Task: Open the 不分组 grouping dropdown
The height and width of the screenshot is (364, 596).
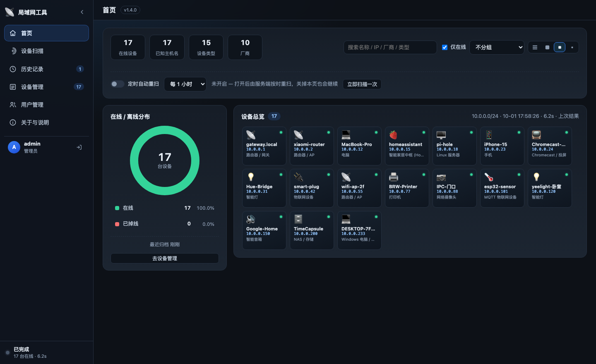Action: coord(497,47)
